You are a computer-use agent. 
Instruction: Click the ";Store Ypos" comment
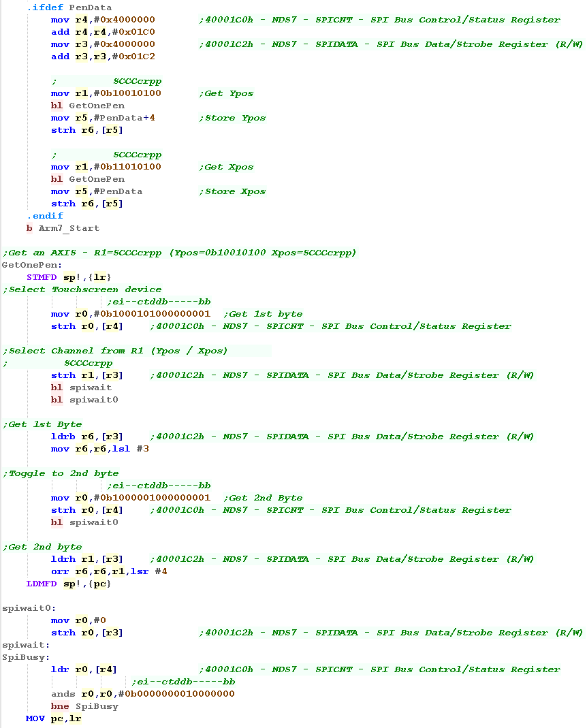(232, 118)
